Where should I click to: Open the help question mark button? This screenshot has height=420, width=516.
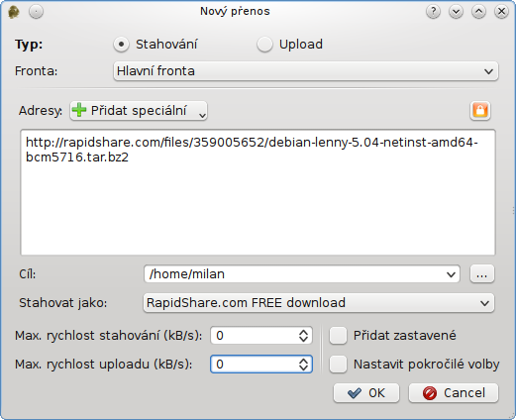pos(433,12)
